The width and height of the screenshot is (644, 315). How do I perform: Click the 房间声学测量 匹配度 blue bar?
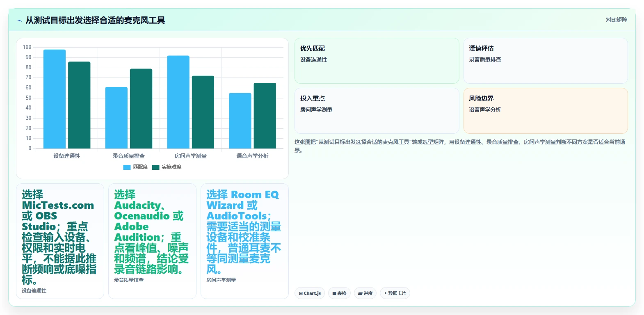[178, 102]
